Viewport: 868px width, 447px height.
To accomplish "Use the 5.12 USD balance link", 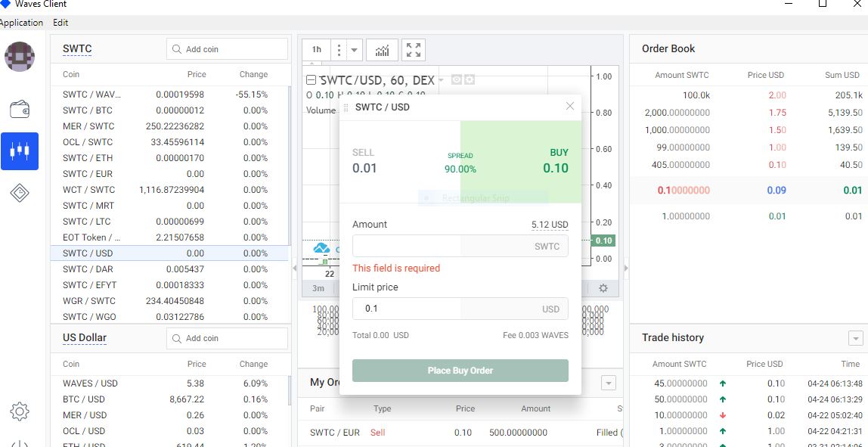I will pos(550,225).
